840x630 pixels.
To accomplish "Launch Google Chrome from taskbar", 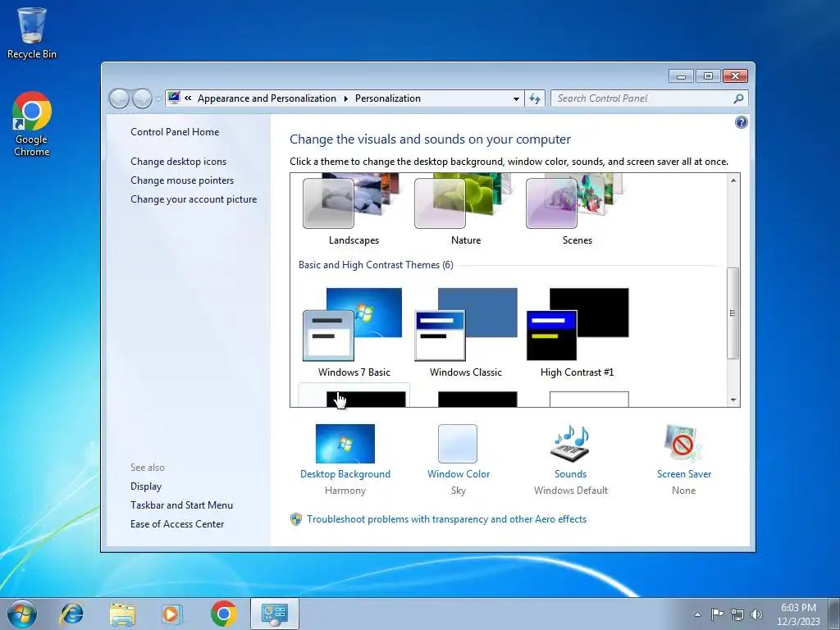I will tap(224, 614).
